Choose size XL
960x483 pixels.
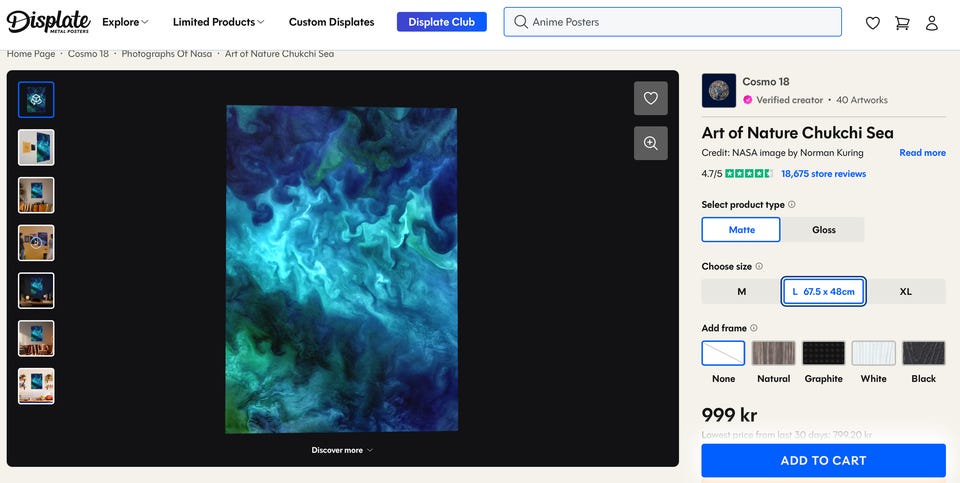(x=906, y=291)
